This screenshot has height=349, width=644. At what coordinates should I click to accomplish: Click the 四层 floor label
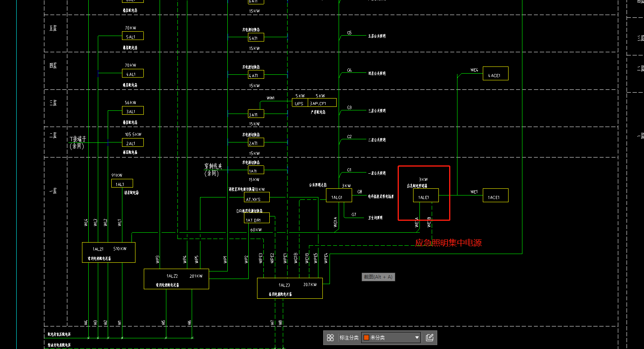[x=53, y=65]
